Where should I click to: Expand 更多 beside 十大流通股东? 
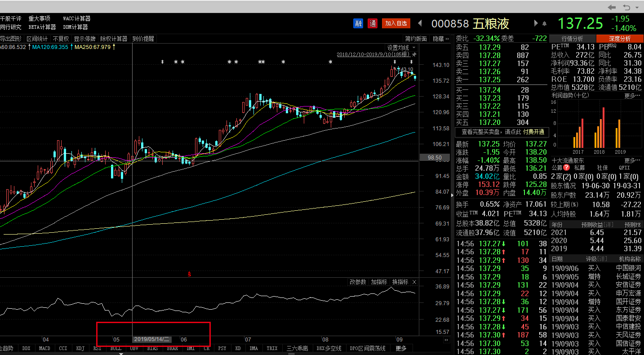[632, 160]
